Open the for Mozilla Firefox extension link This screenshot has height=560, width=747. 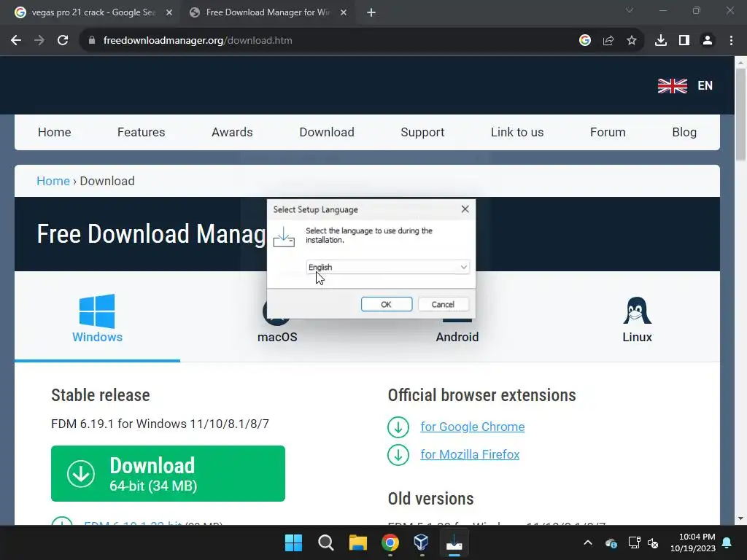tap(470, 454)
